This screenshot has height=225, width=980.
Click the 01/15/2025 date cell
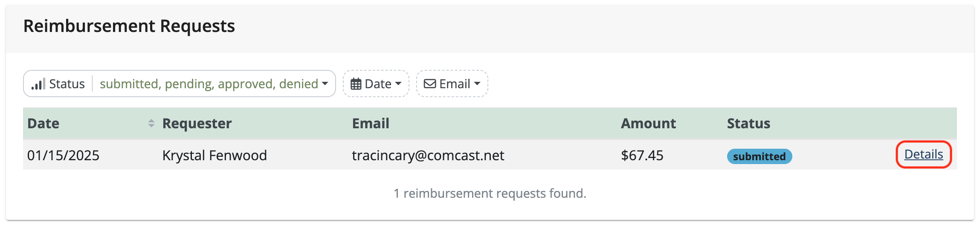[x=63, y=156]
